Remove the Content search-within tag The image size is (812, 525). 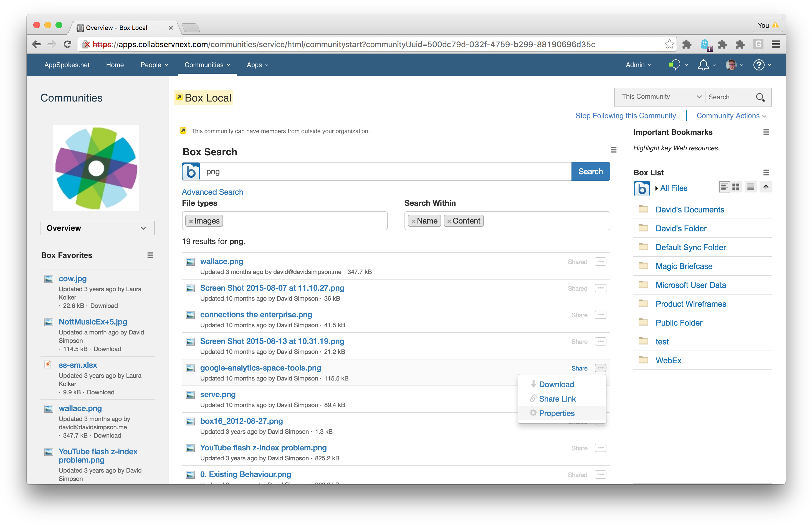[449, 221]
